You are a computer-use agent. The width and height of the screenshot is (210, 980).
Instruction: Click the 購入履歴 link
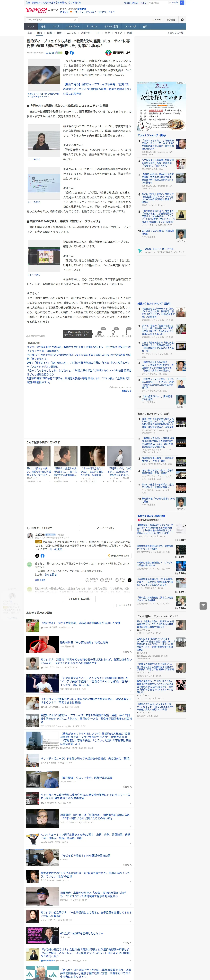[x=171, y=20]
